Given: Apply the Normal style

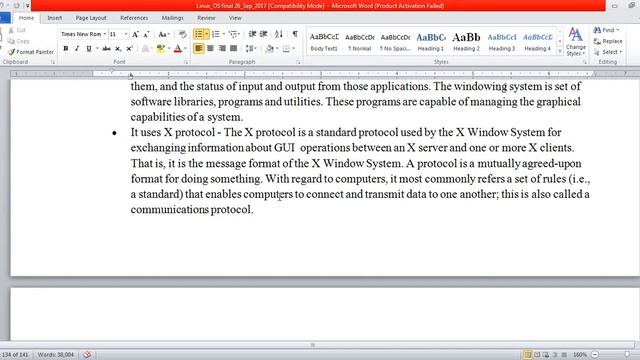Looking at the screenshot, I should click(360, 41).
